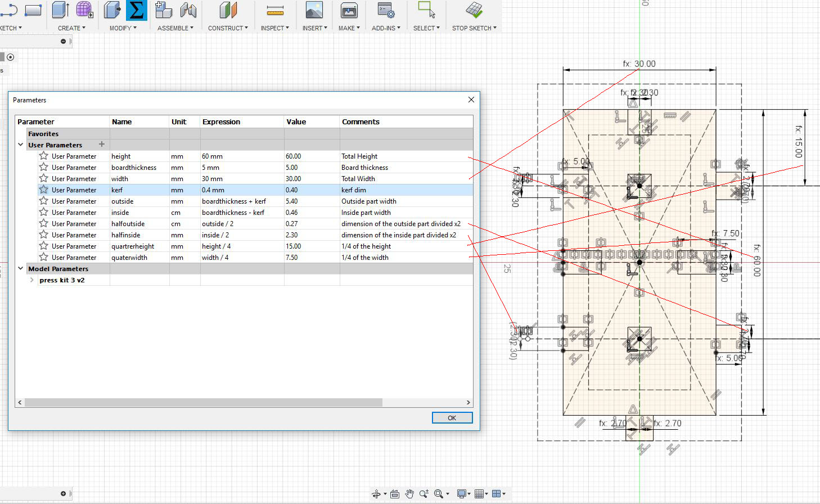Click the 3D Print icon above Make
This screenshot has width=820, height=504.
(349, 10)
